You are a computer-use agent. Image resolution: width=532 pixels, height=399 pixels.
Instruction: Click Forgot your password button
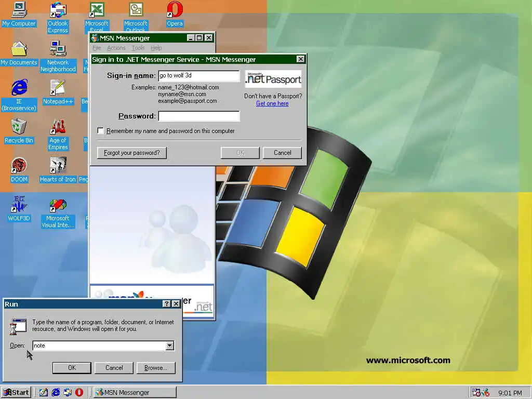[x=131, y=153]
